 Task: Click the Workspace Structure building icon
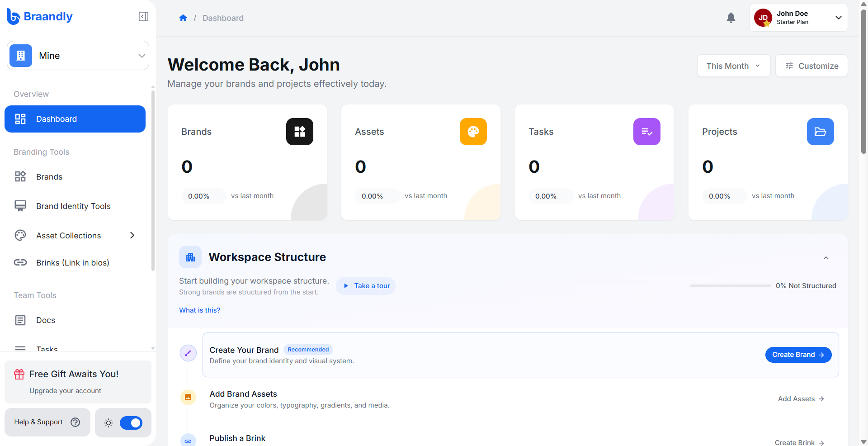190,257
